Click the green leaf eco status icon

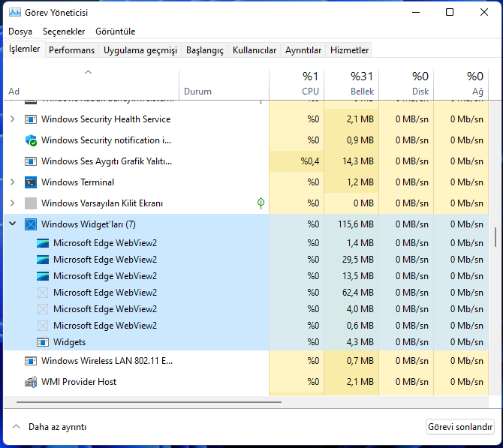[261, 203]
